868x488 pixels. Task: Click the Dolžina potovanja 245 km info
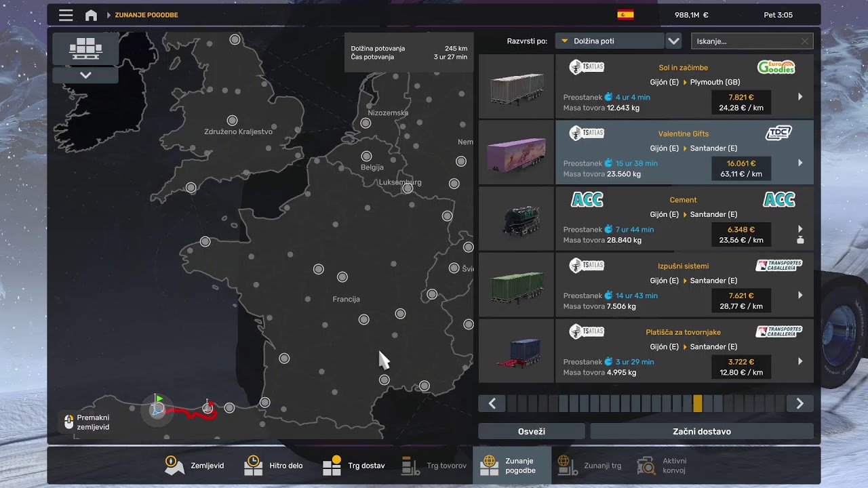click(x=409, y=49)
